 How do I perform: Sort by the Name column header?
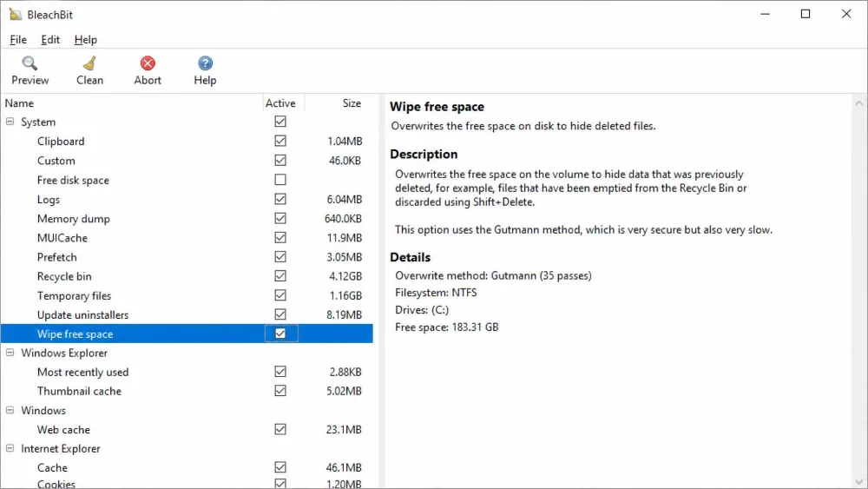point(132,103)
